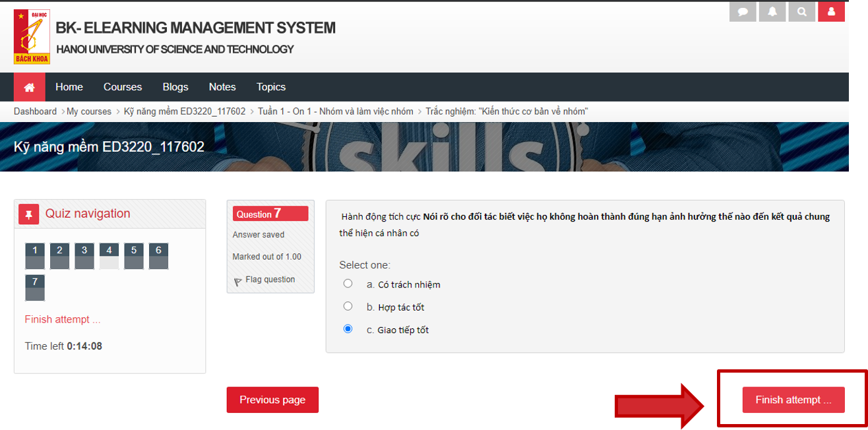Select answer a. Có trách nhiệm

(x=348, y=284)
